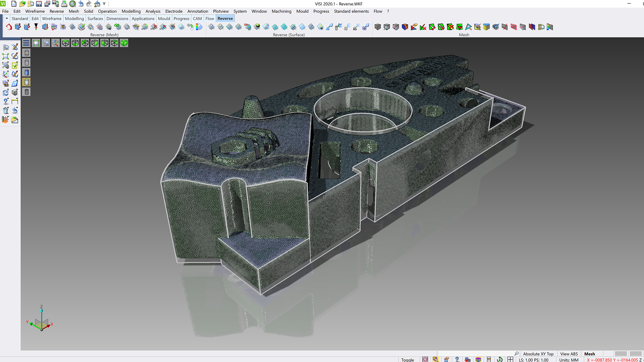
Task: Click the Save file icon
Action: 39,4
